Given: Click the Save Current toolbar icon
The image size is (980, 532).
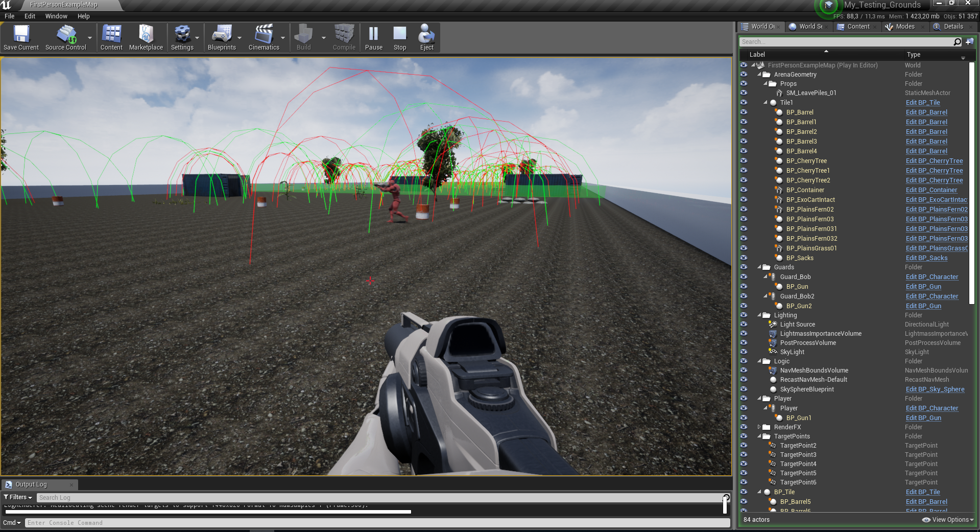Looking at the screenshot, I should (x=21, y=38).
